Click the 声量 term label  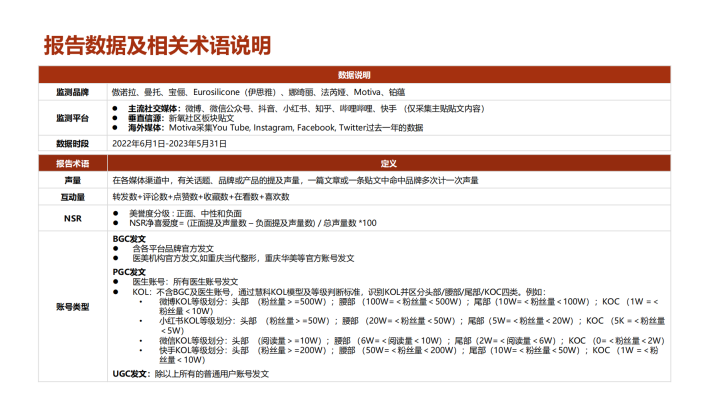coord(72,180)
